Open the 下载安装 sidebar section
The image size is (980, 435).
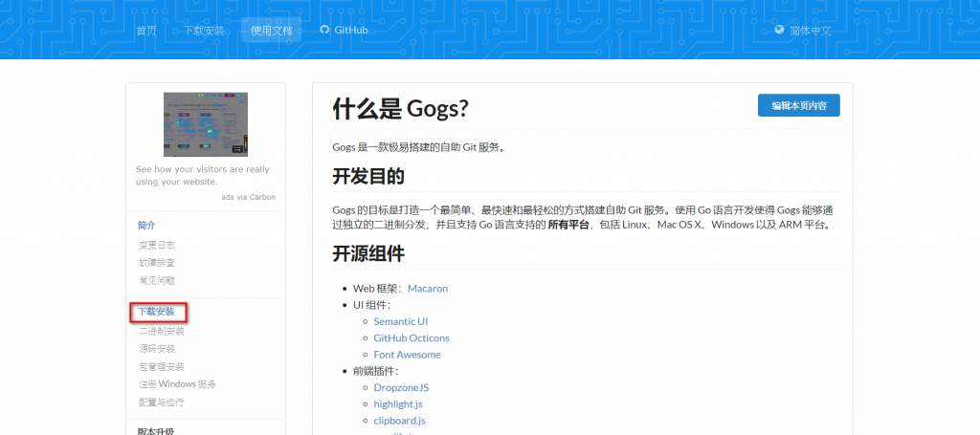coord(156,312)
